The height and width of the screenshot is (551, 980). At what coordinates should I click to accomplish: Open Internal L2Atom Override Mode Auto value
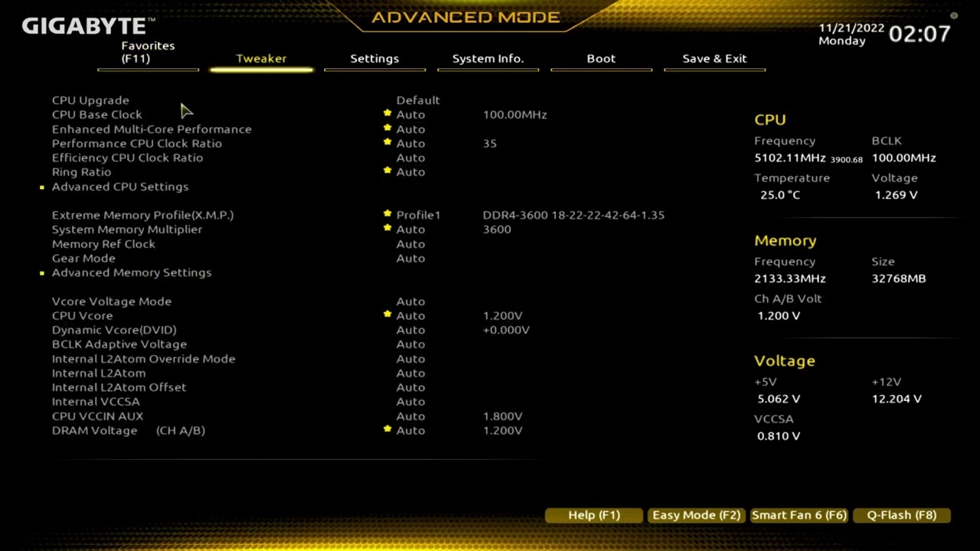(x=410, y=359)
